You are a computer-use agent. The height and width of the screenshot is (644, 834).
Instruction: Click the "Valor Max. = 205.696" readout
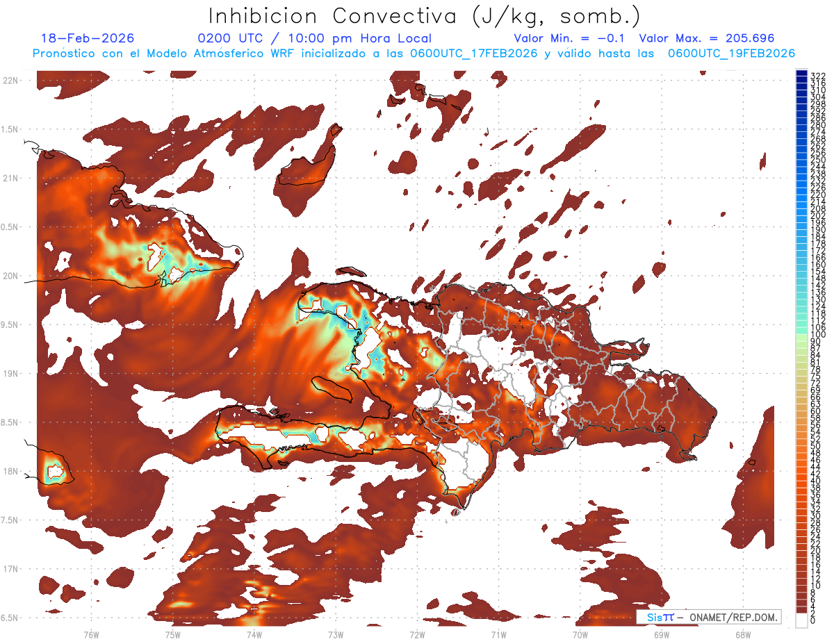click(707, 39)
